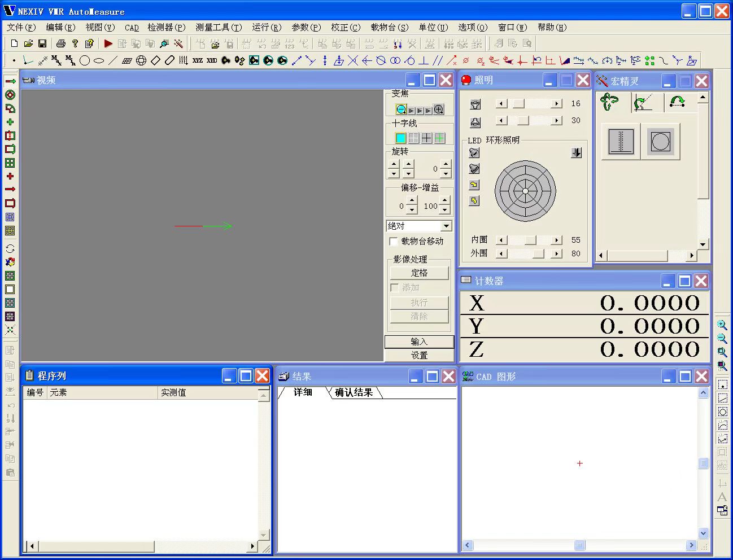Click the down-arrow button in LED ring lighting

[576, 152]
